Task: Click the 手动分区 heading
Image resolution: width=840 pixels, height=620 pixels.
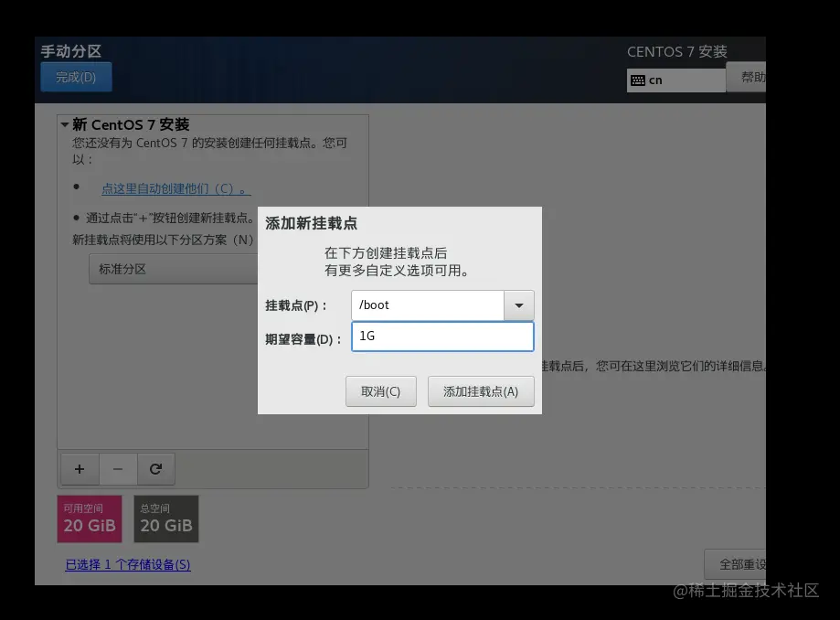Action: [71, 51]
